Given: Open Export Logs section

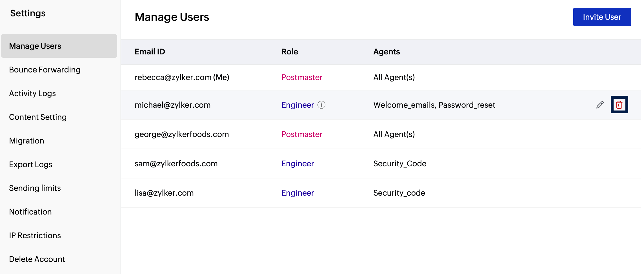Looking at the screenshot, I should coord(31,164).
